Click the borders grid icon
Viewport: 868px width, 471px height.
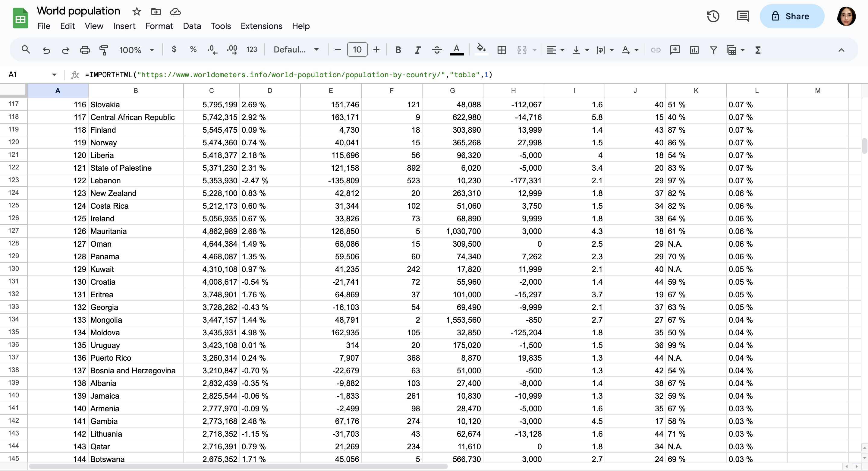click(502, 50)
